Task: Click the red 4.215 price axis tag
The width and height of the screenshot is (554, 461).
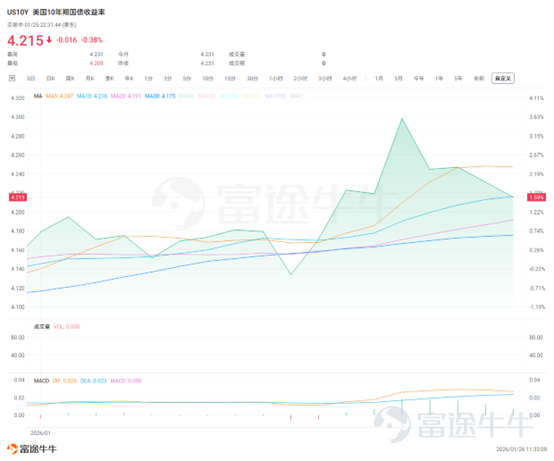Action: 17,197
